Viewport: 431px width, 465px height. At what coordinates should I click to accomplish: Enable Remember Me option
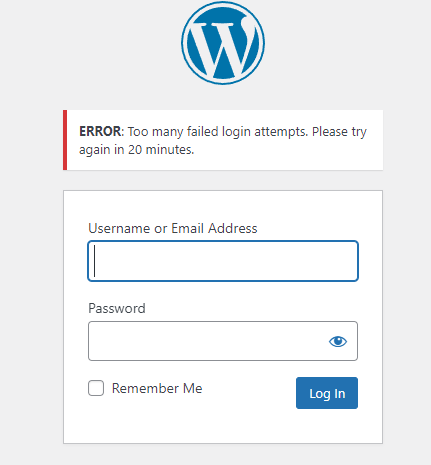(96, 388)
